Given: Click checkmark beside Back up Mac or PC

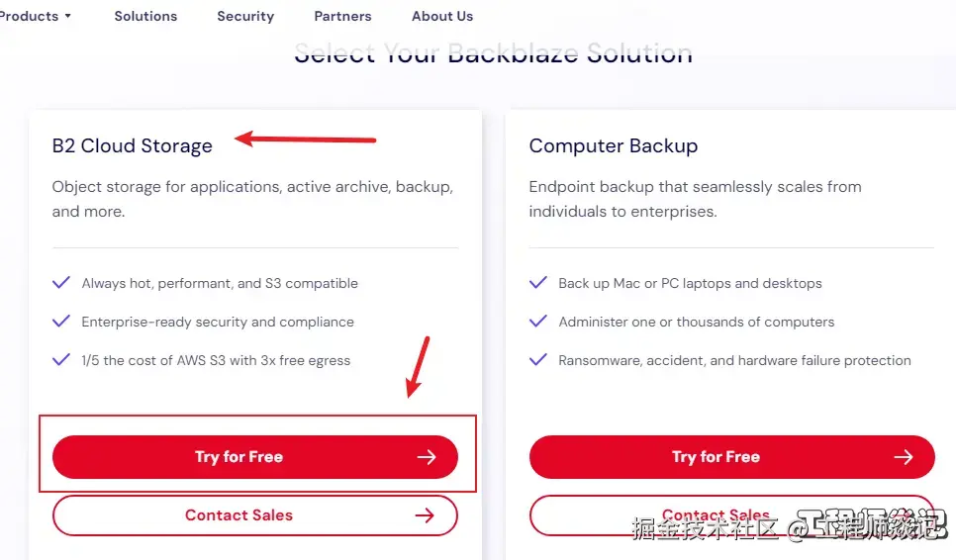Looking at the screenshot, I should pos(538,283).
